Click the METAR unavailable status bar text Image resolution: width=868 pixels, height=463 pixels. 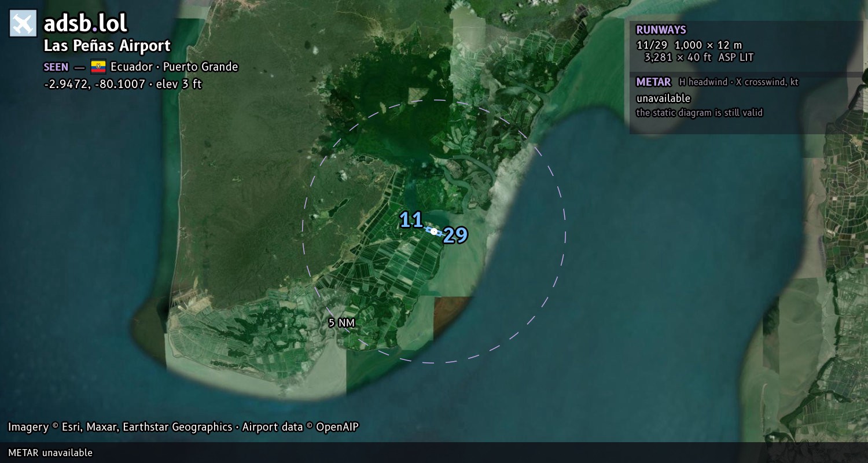tap(50, 453)
